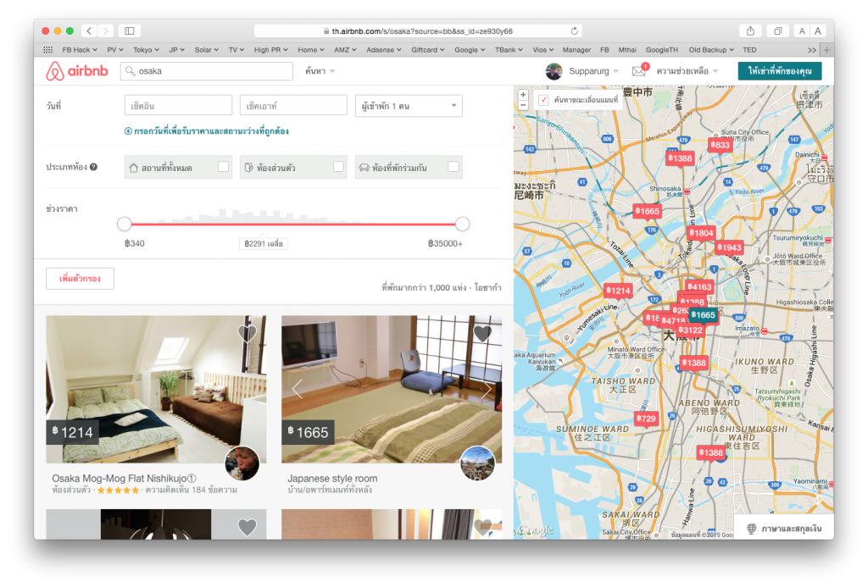Click the add filters button
The width and height of the screenshot is (868, 588).
(x=80, y=278)
